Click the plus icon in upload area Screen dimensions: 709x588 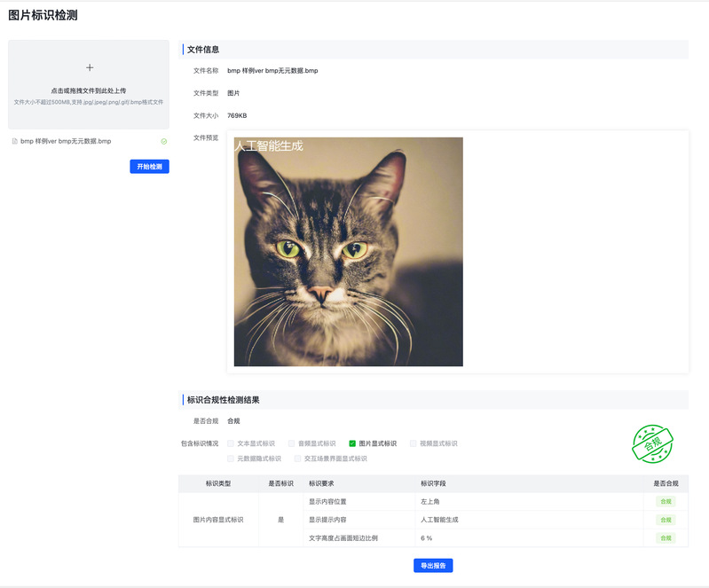click(x=89, y=67)
